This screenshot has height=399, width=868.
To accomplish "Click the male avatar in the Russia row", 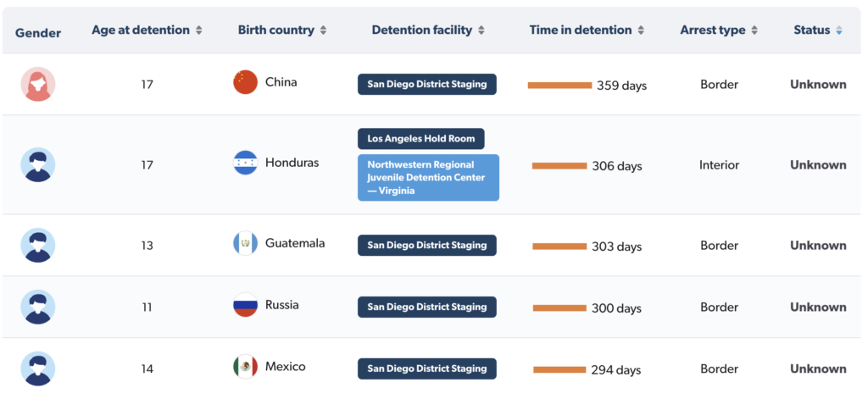I will (x=38, y=308).
